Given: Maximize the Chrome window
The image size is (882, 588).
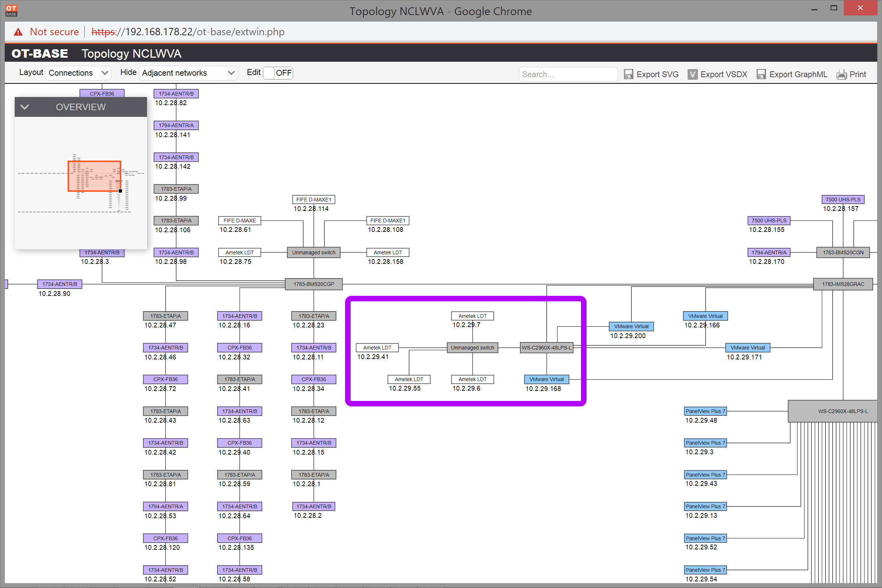Looking at the screenshot, I should (x=833, y=8).
